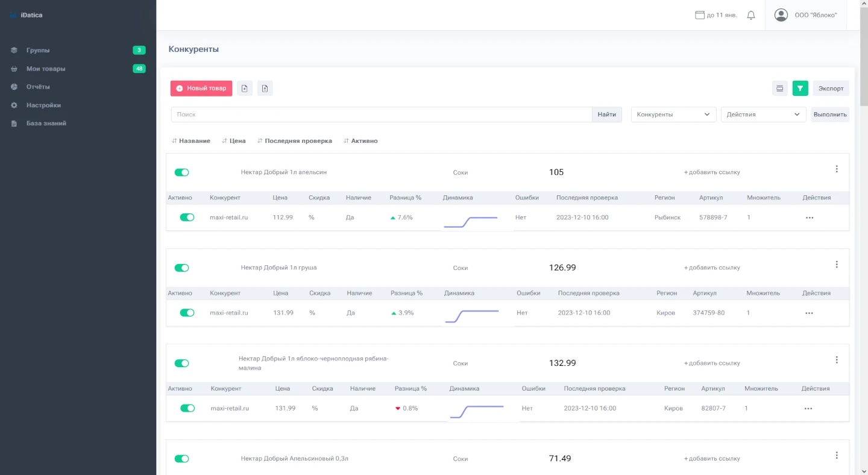Sort list by Последняя проверка

click(295, 141)
